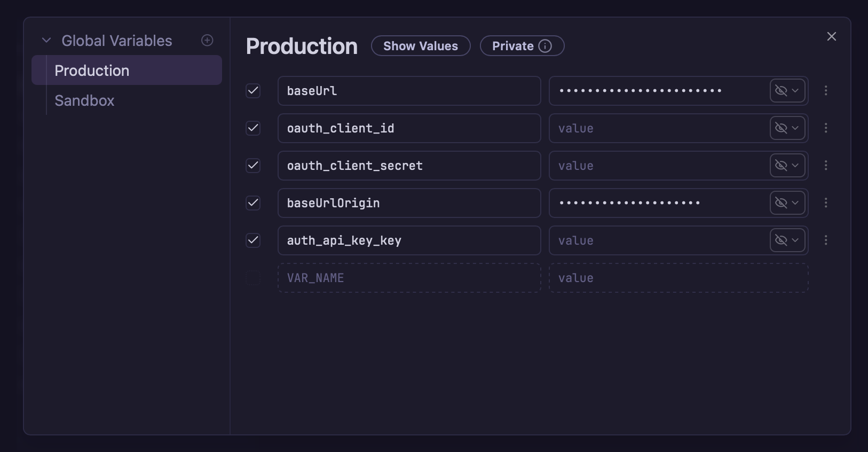Screen dimensions: 868x452
Task: Click the value field of new variable row
Action: (x=678, y=278)
